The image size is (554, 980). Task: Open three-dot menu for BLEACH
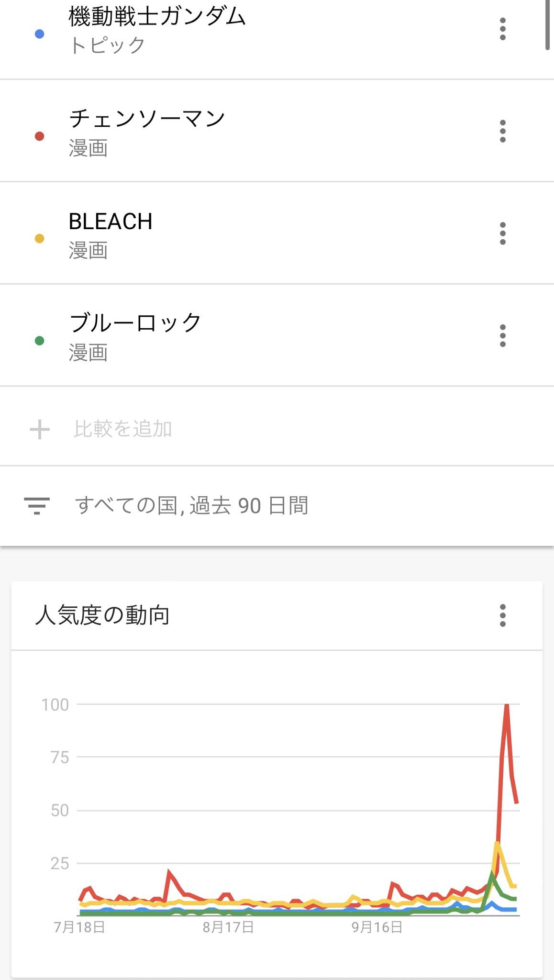coord(502,234)
